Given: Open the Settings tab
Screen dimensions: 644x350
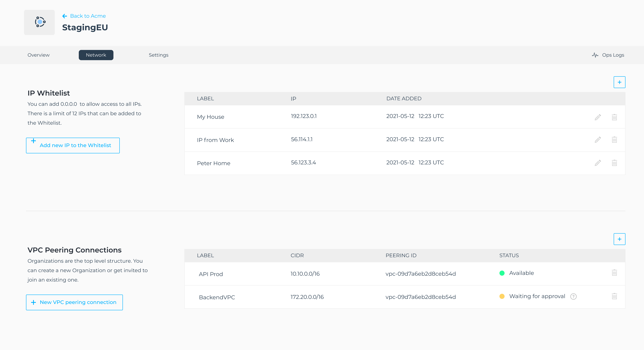Looking at the screenshot, I should click(x=159, y=55).
